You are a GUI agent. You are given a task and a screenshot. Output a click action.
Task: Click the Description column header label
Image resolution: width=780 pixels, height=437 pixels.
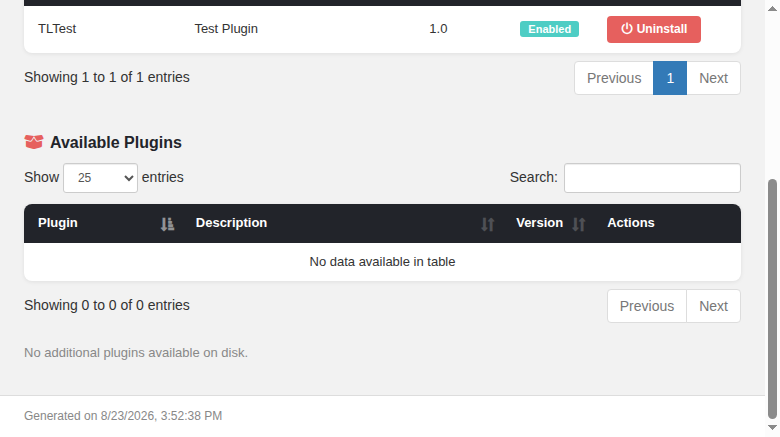231,223
